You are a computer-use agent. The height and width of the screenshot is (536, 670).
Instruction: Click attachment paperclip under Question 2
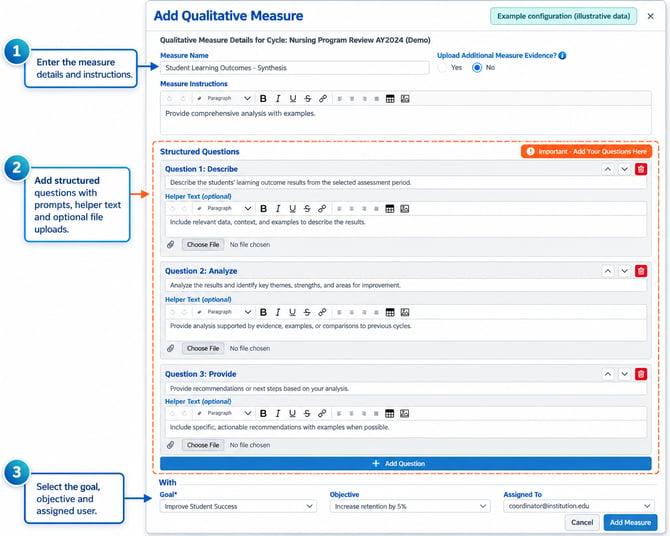(170, 348)
